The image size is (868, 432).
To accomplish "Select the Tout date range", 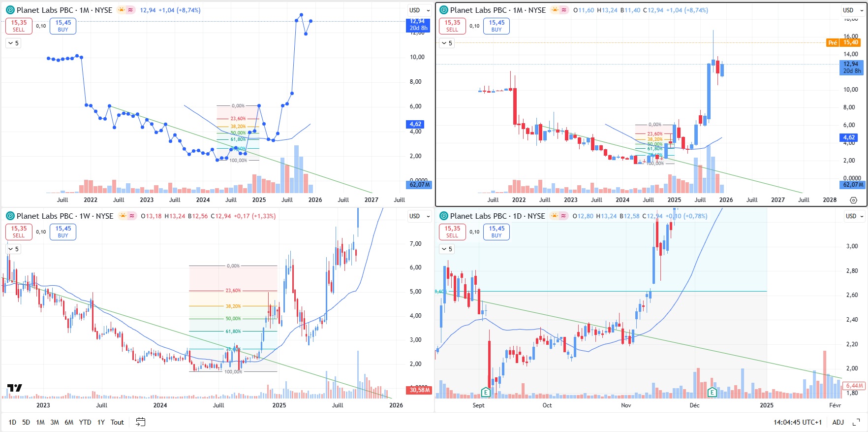I will [x=117, y=422].
